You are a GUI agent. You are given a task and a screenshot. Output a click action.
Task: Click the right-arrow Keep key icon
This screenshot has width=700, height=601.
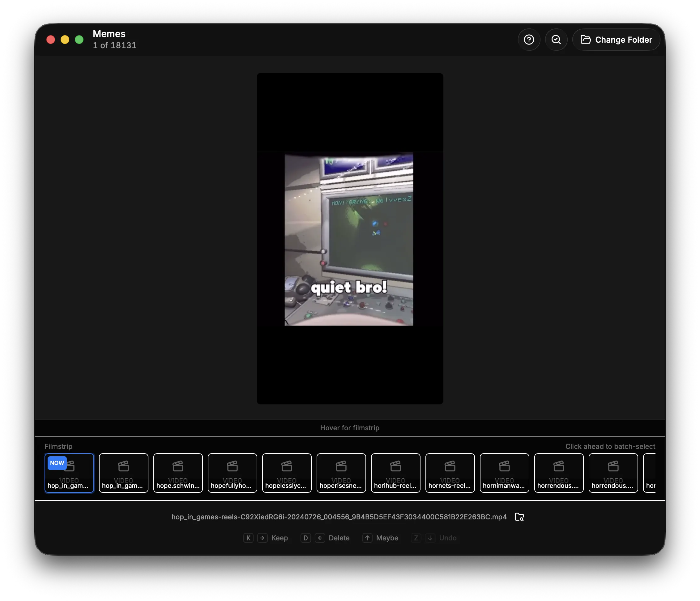tap(262, 538)
